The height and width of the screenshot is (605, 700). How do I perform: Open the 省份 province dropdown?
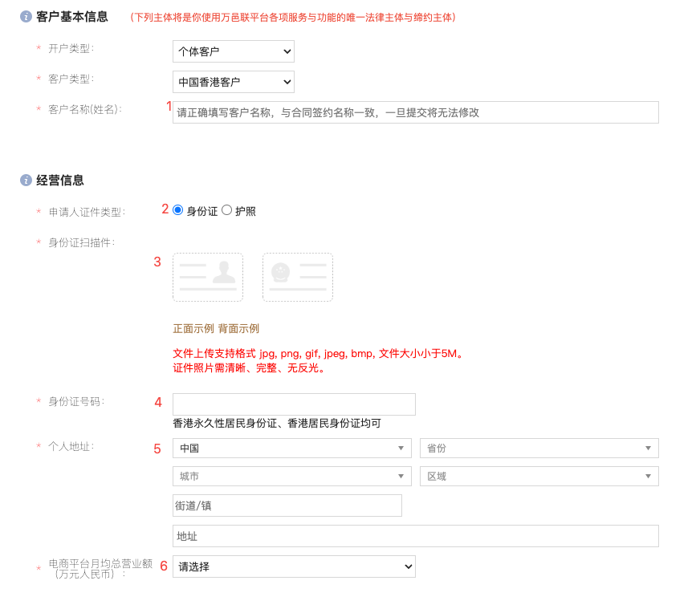[x=539, y=448]
